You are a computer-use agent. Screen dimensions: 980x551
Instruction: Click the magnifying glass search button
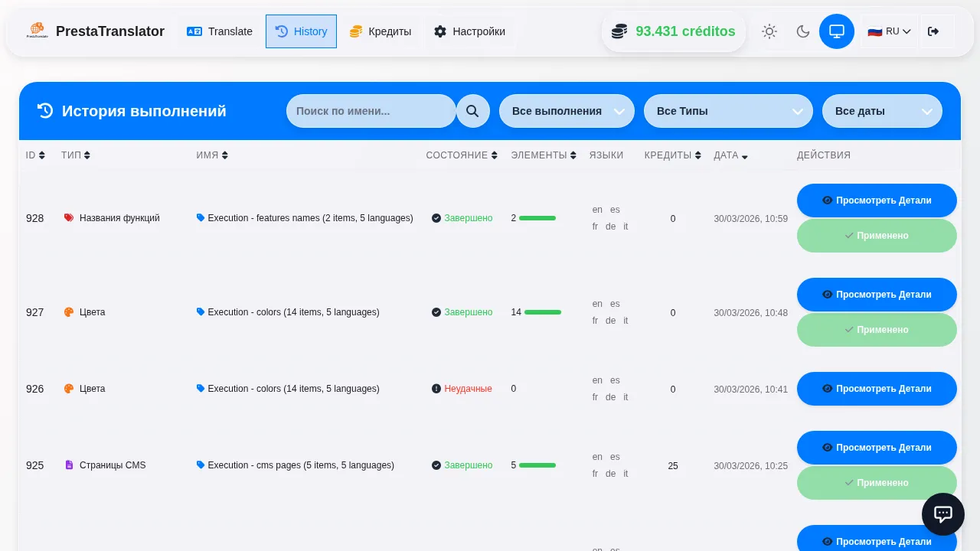click(x=472, y=111)
